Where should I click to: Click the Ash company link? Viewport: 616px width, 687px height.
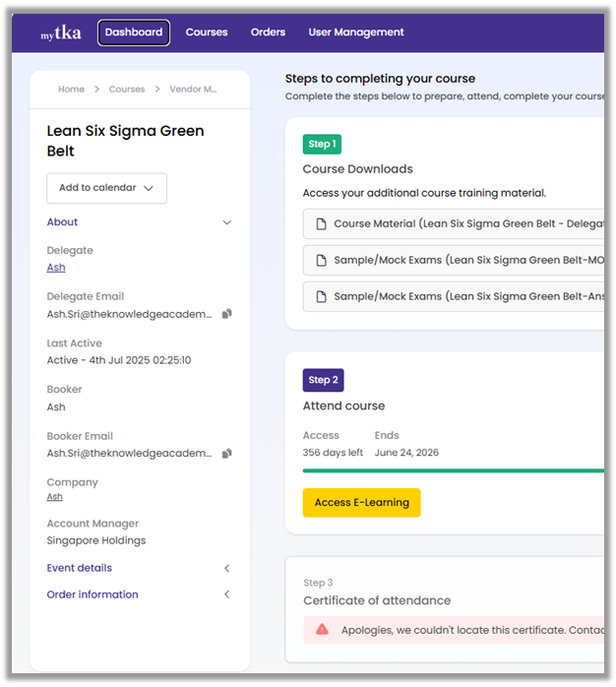55,497
